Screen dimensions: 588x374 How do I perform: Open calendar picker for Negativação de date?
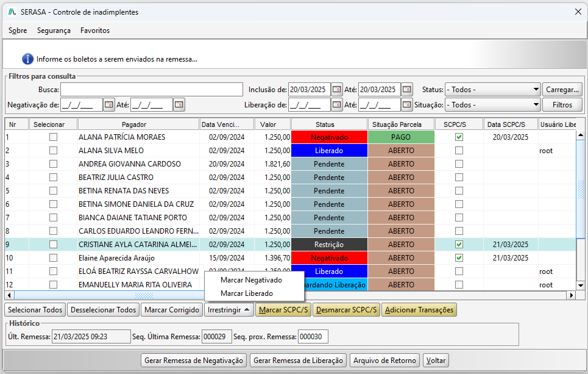(108, 104)
